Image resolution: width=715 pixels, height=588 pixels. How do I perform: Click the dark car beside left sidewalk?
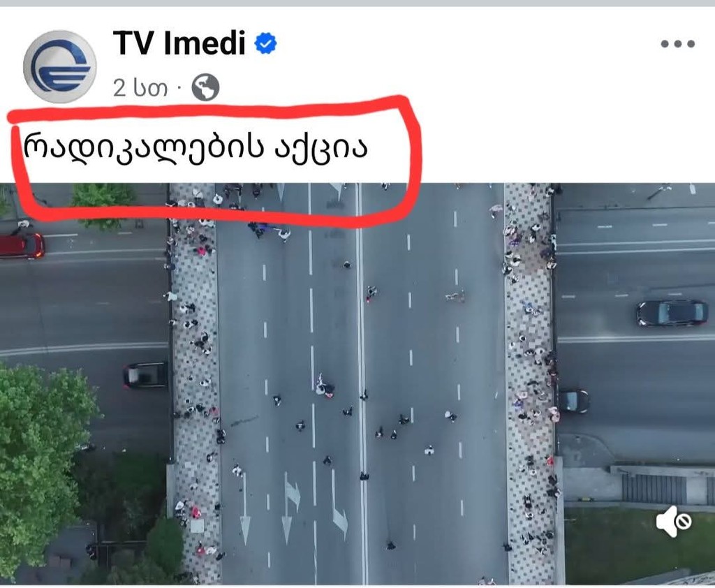(x=146, y=376)
